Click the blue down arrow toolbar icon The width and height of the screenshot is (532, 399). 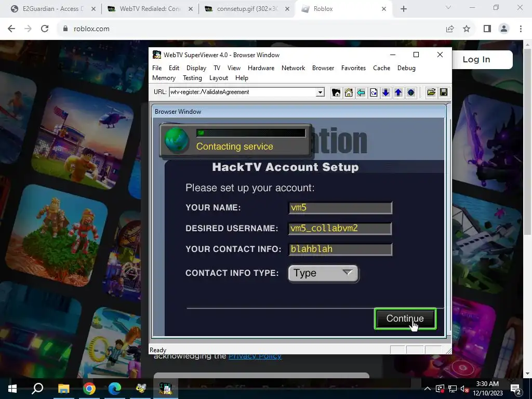click(386, 92)
